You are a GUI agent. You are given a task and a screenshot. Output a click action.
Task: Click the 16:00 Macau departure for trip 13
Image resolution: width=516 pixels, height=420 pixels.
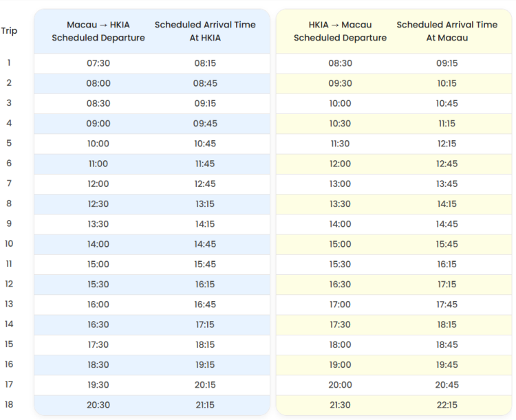[x=98, y=304]
